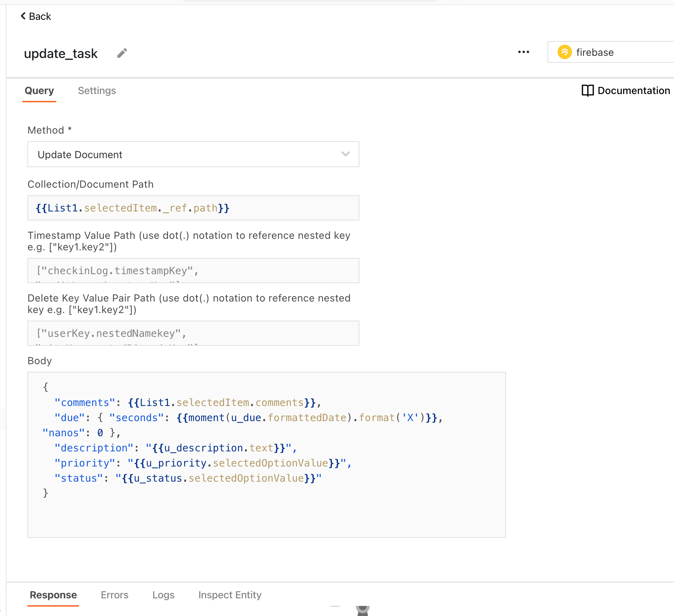Click the update_task query name
674x616 pixels.
point(61,54)
